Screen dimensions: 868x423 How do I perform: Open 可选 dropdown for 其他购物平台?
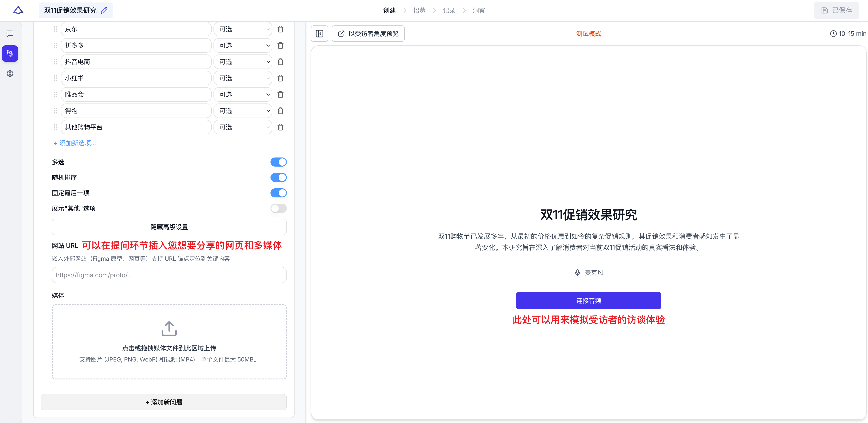[243, 127]
